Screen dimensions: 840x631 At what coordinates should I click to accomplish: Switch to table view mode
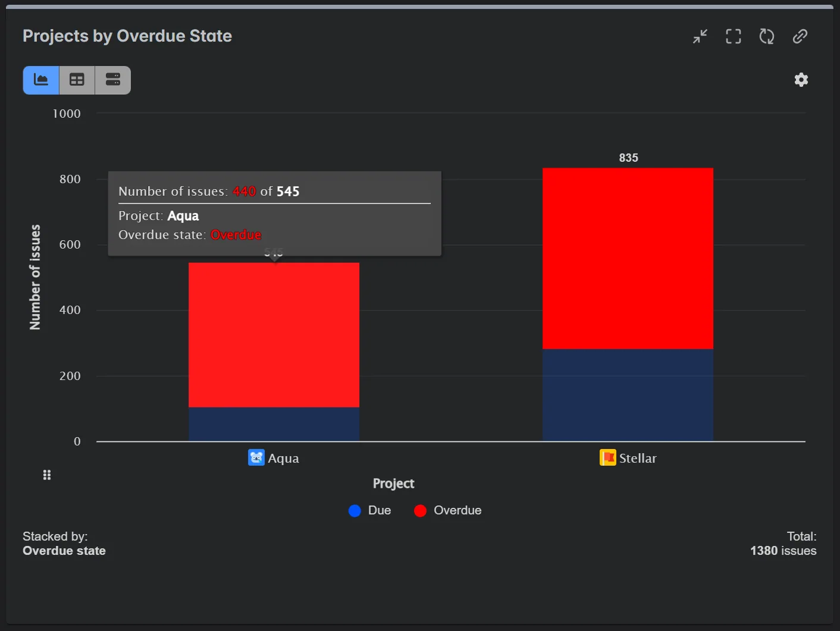[x=77, y=80]
